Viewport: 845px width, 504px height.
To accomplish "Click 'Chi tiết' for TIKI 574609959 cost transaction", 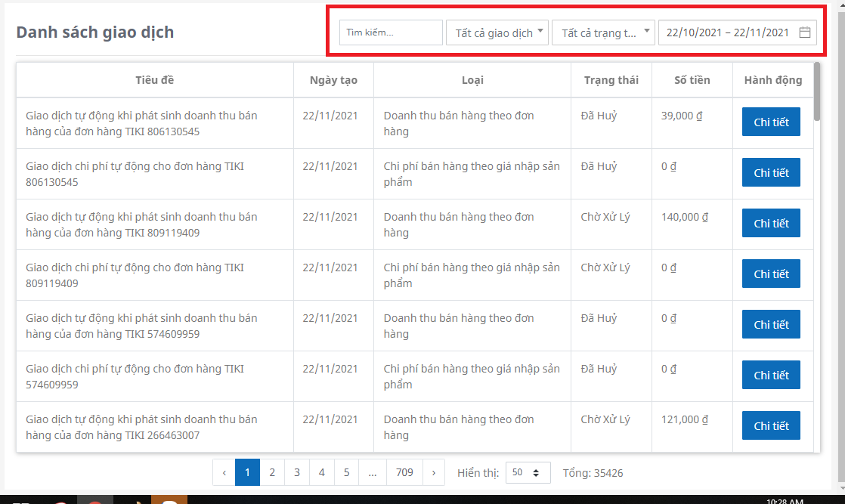I will [x=770, y=376].
